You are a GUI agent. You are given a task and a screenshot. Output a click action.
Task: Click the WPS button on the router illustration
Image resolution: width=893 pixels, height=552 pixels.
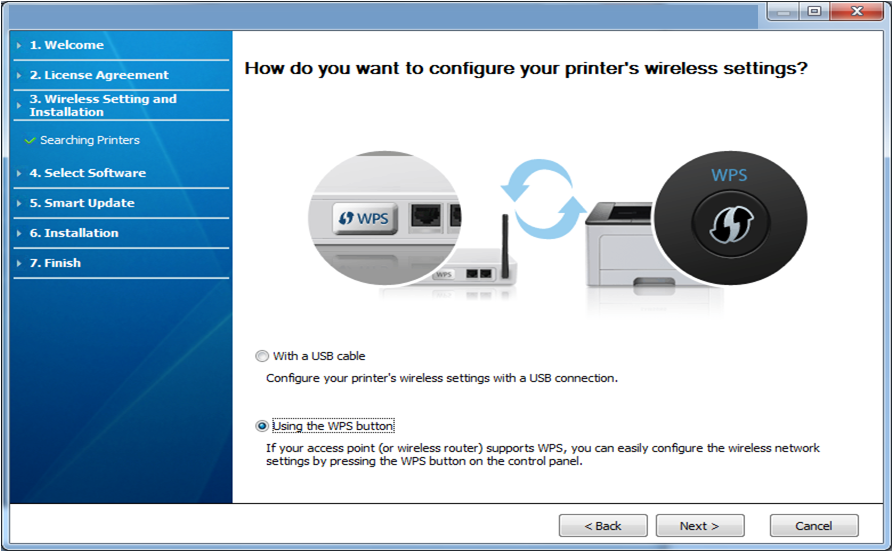coord(364,217)
